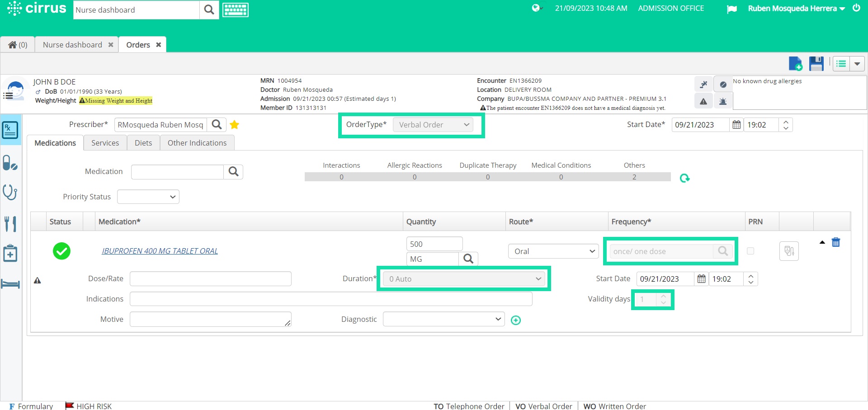
Task: Open the IBUPROFEN 400 MG TABLET ORAL link
Action: coord(159,250)
